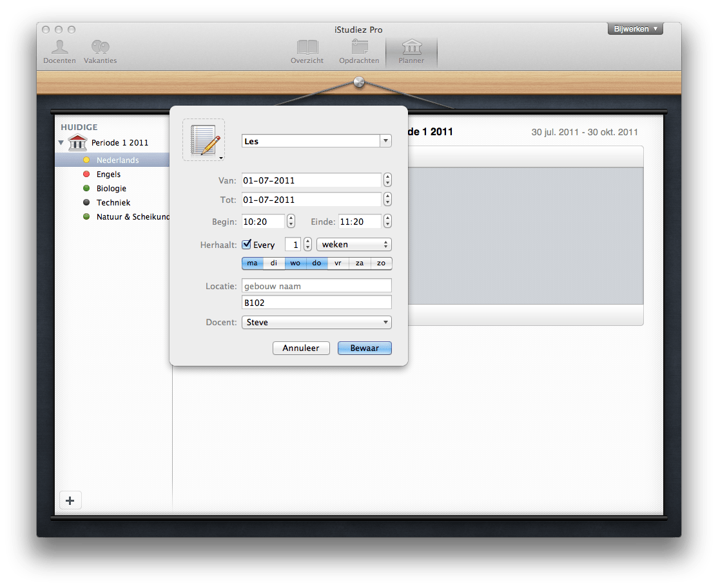Toggle the vr weekday button
Screen dimensions: 718x588
[338, 263]
